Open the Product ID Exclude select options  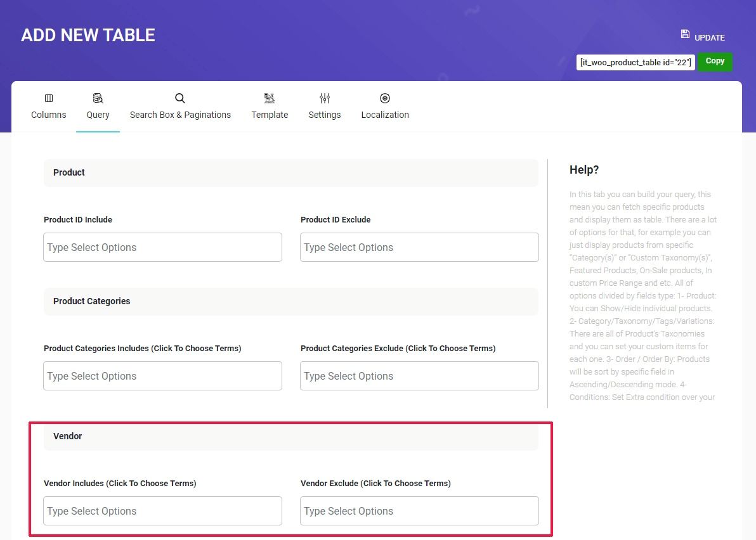[x=419, y=247]
